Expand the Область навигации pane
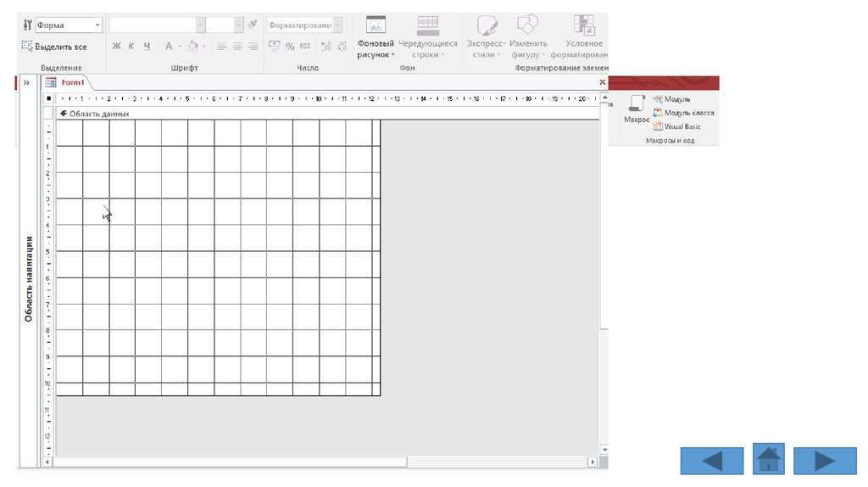Screen dimensions: 868x487 coord(26,82)
